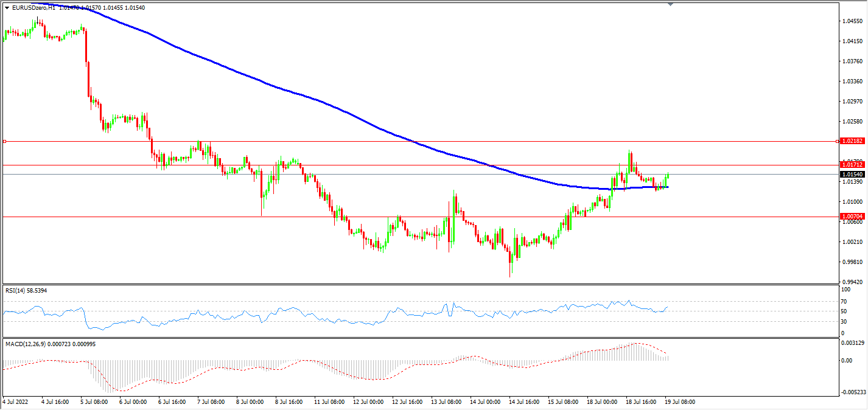Image resolution: width=868 pixels, height=410 pixels.
Task: Click the 1.01000 price scale value
Action: click(x=852, y=202)
